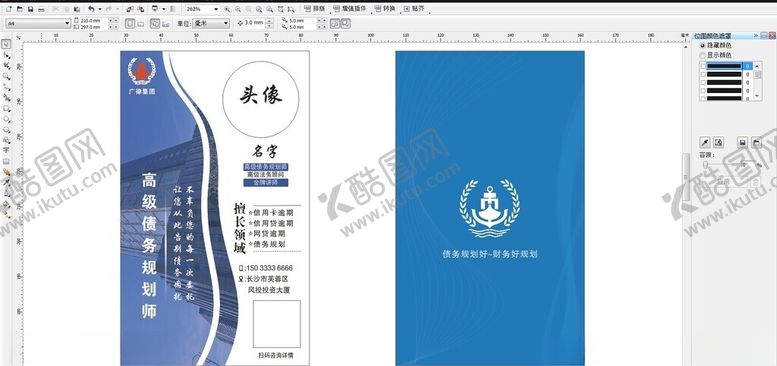This screenshot has width=777, height=366.
Task: Click the QR code placeholder box on card
Action: [277, 324]
